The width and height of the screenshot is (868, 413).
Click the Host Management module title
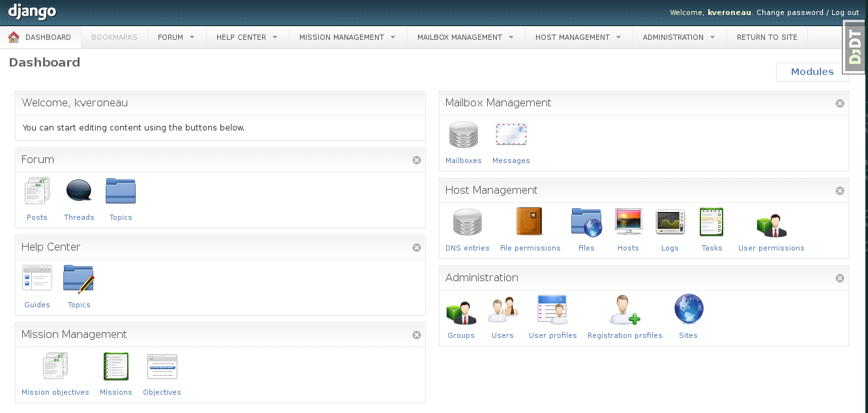click(492, 190)
